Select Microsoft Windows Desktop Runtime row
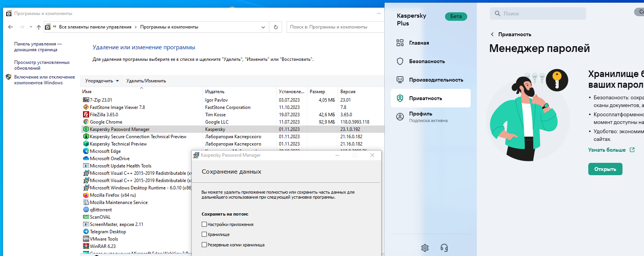Screen dimensions: 644x256 136,188
